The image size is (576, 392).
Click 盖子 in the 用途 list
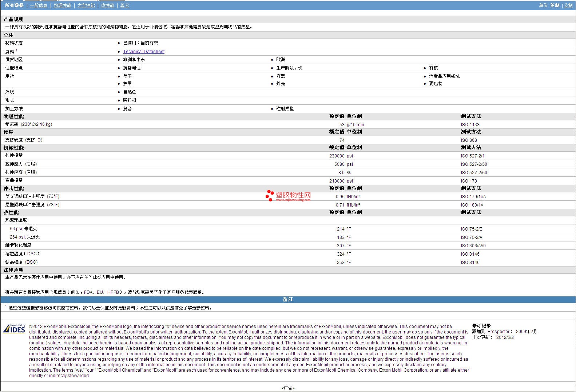(x=127, y=76)
